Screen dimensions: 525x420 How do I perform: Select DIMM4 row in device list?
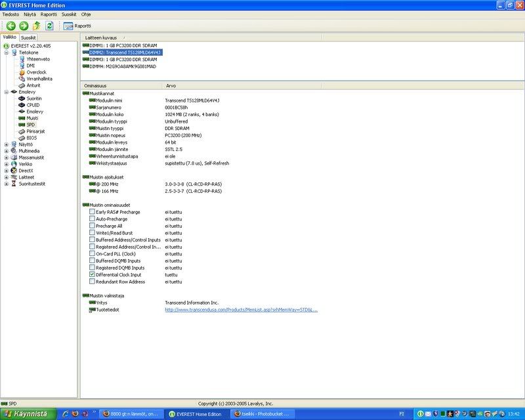coord(122,66)
